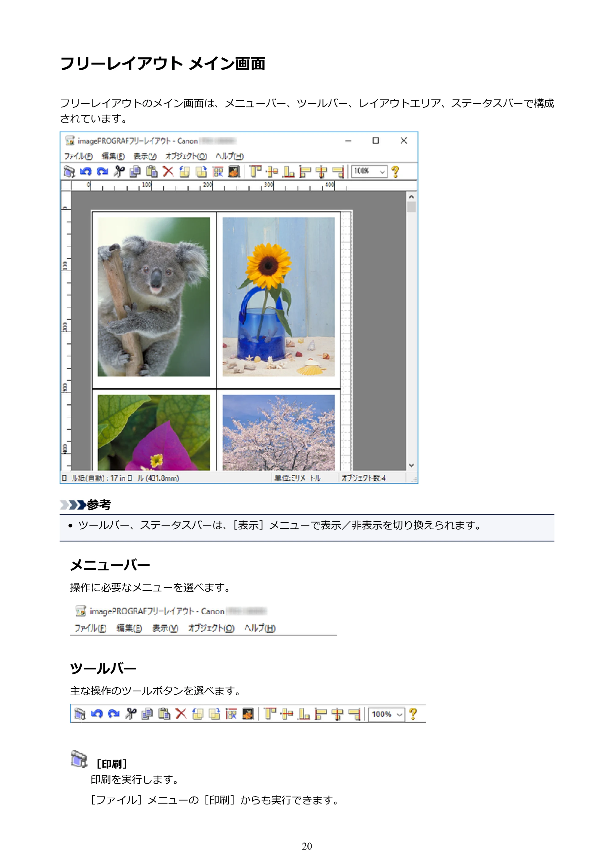Click the Select All grid icon in main window
Screen dimensions: 614x868
pyautogui.click(x=218, y=172)
